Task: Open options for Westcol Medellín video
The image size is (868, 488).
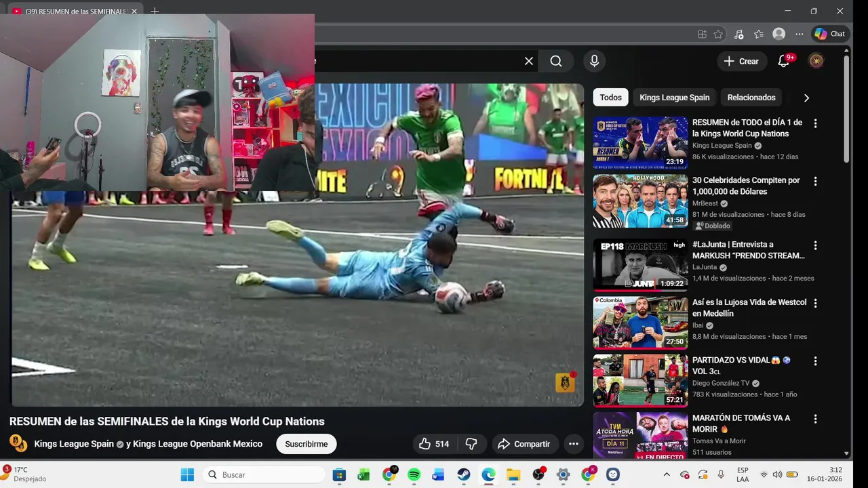Action: click(816, 304)
